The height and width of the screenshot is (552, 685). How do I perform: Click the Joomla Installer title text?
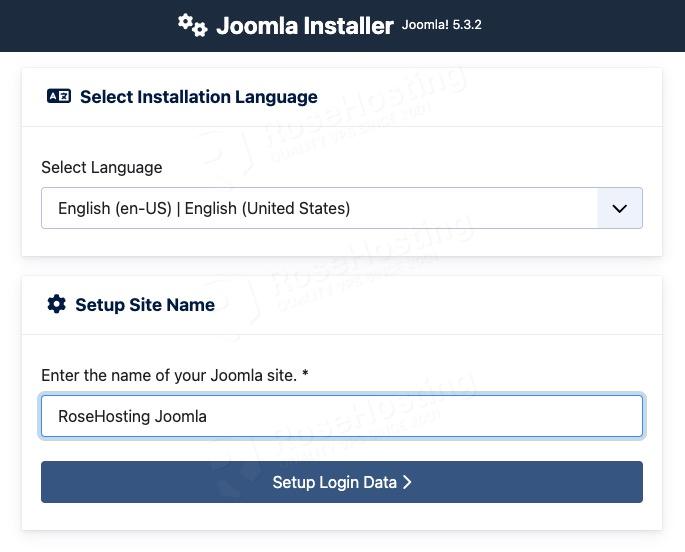pyautogui.click(x=304, y=26)
